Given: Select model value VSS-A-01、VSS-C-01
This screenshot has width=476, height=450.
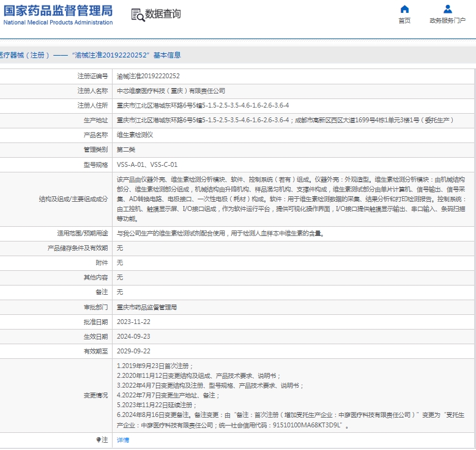Looking at the screenshot, I should 147,164.
